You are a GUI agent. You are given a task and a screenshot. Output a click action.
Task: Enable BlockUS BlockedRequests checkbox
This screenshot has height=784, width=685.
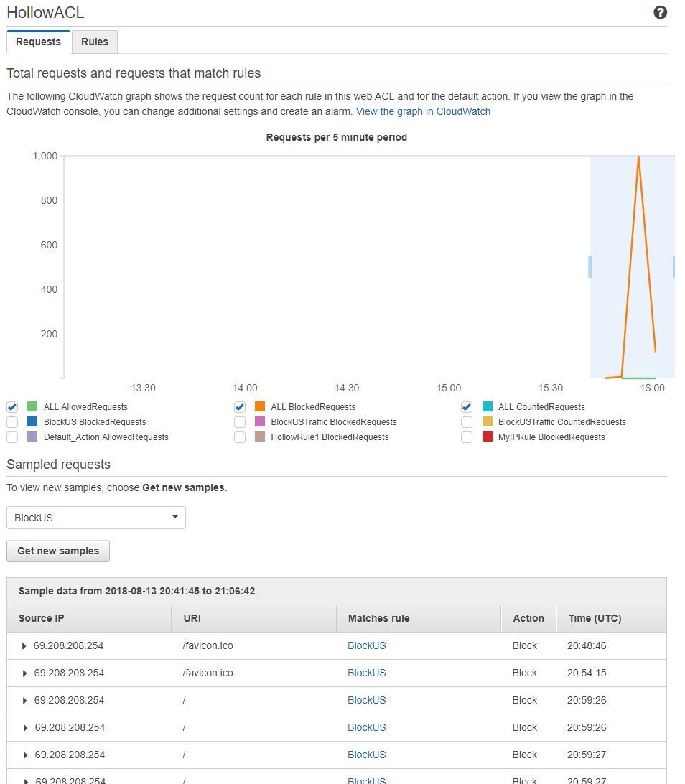coord(12,422)
